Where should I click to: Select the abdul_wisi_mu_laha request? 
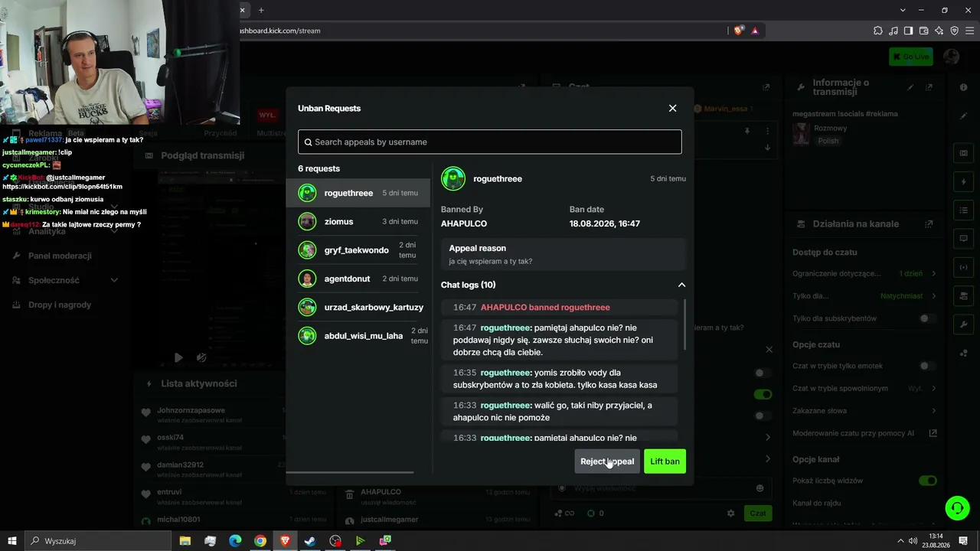[358, 336]
